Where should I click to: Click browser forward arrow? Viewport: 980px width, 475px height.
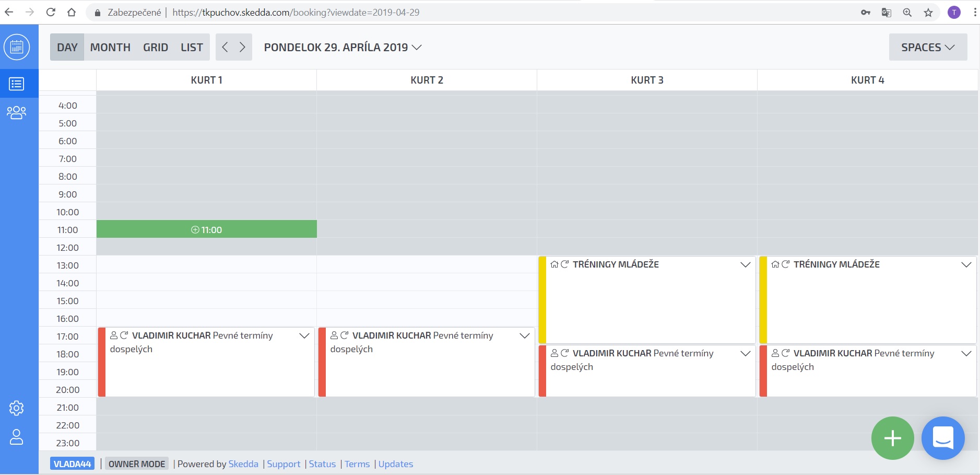[30, 12]
